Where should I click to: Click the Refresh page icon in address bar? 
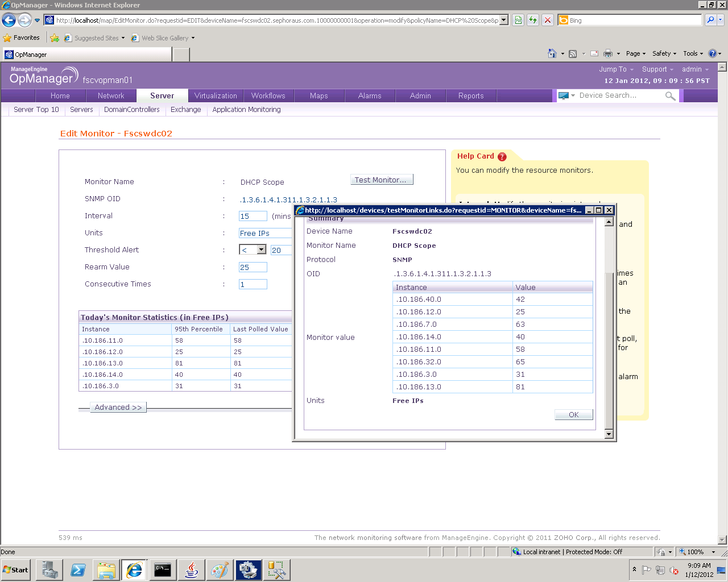[x=533, y=20]
